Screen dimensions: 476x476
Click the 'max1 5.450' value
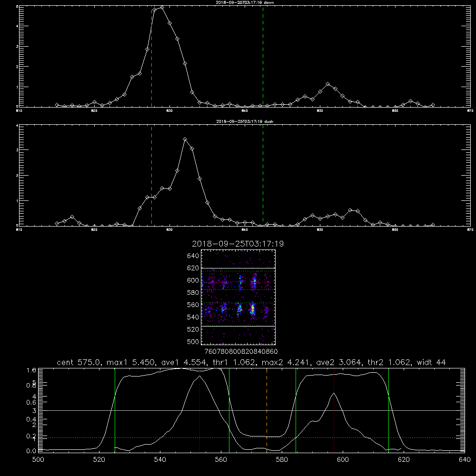(132, 362)
